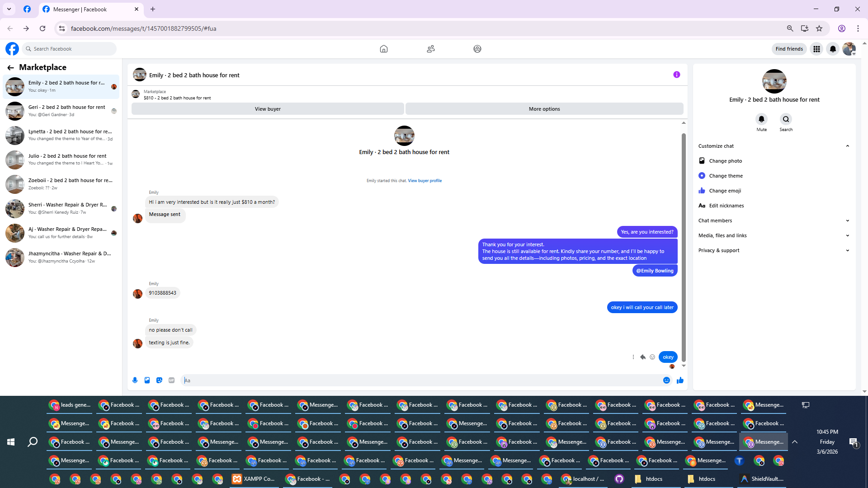The image size is (868, 488).
Task: Open the sticker picker icon
Action: [159, 380]
